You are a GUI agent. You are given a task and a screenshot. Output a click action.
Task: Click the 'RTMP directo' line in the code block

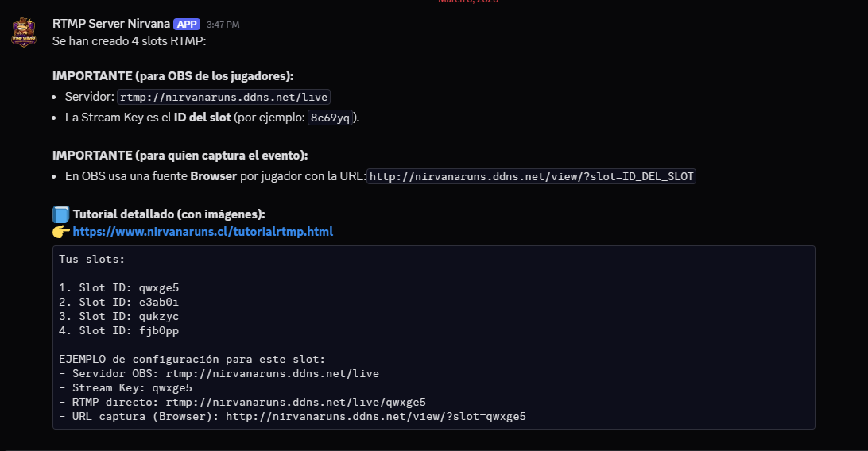(242, 402)
